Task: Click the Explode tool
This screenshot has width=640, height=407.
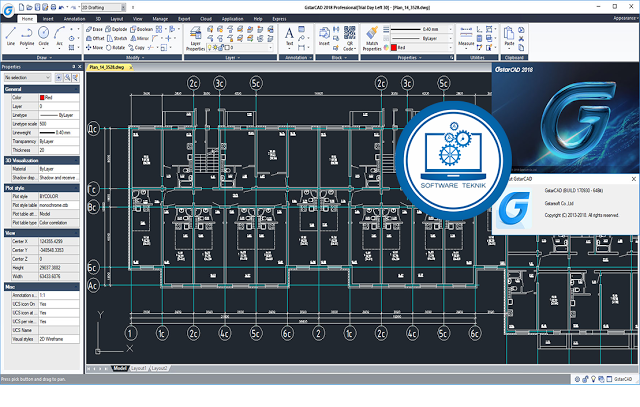Action: (x=116, y=29)
